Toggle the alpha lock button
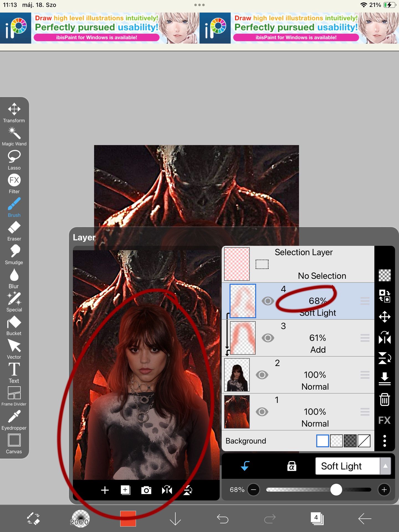Screen dimensions: 399x532 (x=292, y=466)
